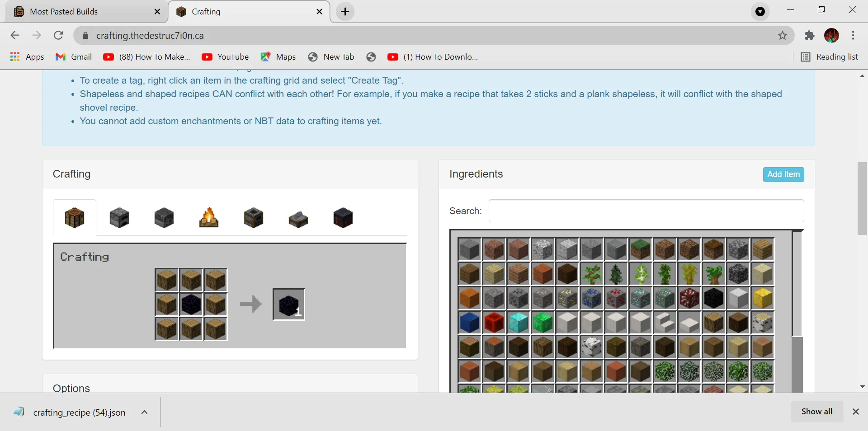This screenshot has width=868, height=431.
Task: Open the browser extensions puzzle icon
Action: (810, 35)
